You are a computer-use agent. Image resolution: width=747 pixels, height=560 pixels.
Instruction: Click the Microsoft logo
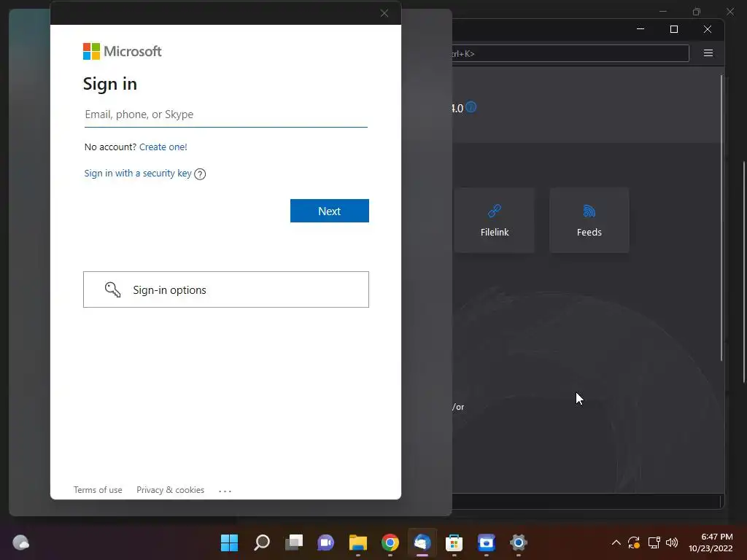(x=123, y=52)
